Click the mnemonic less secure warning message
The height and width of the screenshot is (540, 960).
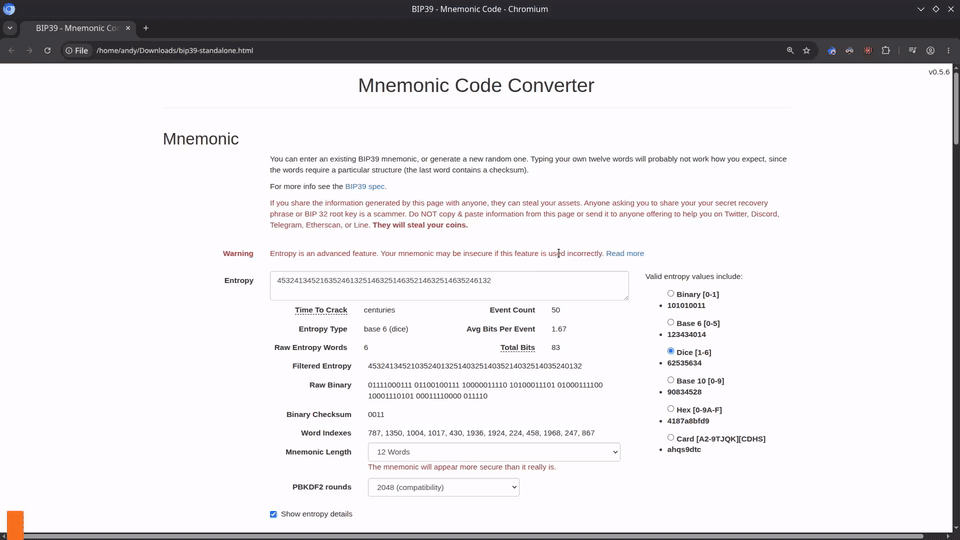click(x=462, y=467)
